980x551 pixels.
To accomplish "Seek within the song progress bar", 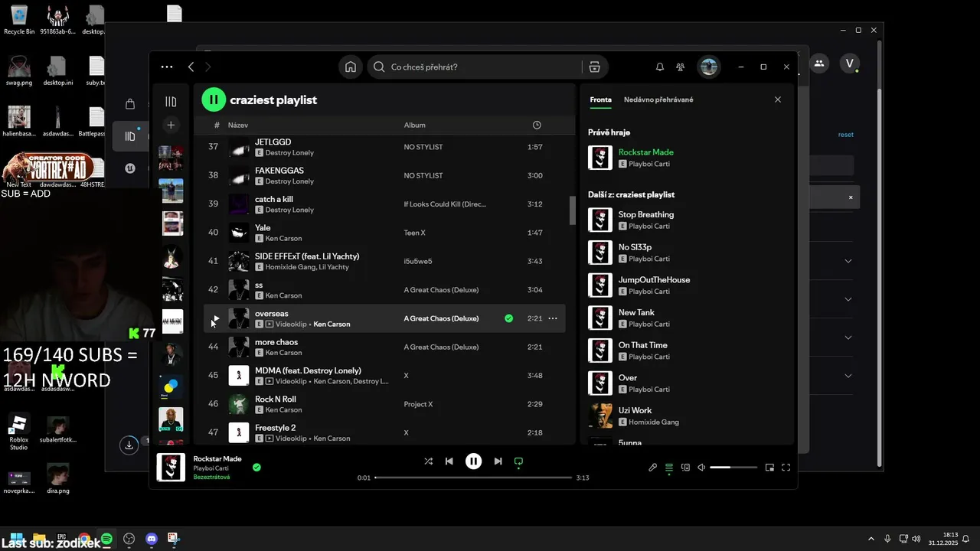I will point(473,478).
